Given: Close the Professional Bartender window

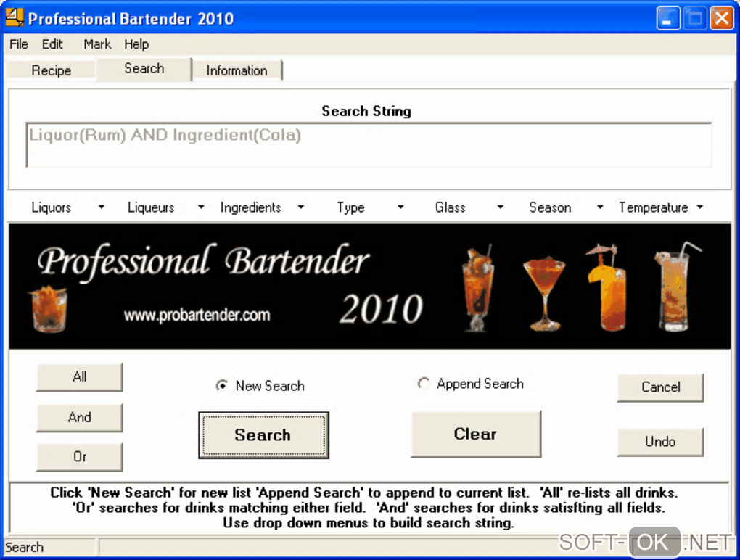Looking at the screenshot, I should 722,18.
